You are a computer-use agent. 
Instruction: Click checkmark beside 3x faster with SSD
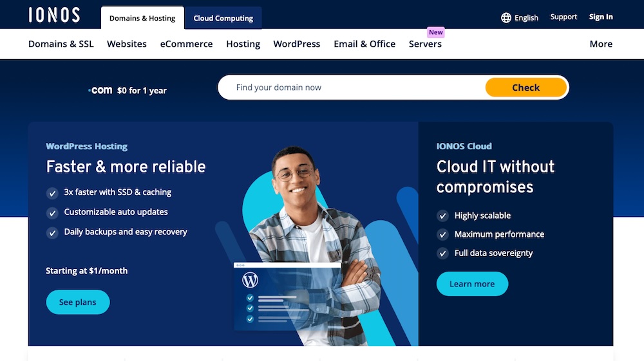[x=52, y=192]
